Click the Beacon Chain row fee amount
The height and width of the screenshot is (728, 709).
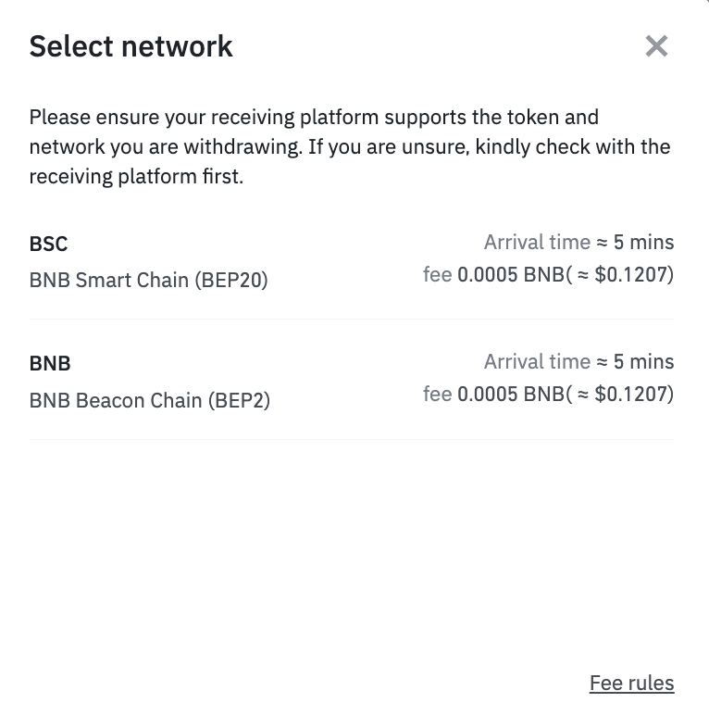511,395
